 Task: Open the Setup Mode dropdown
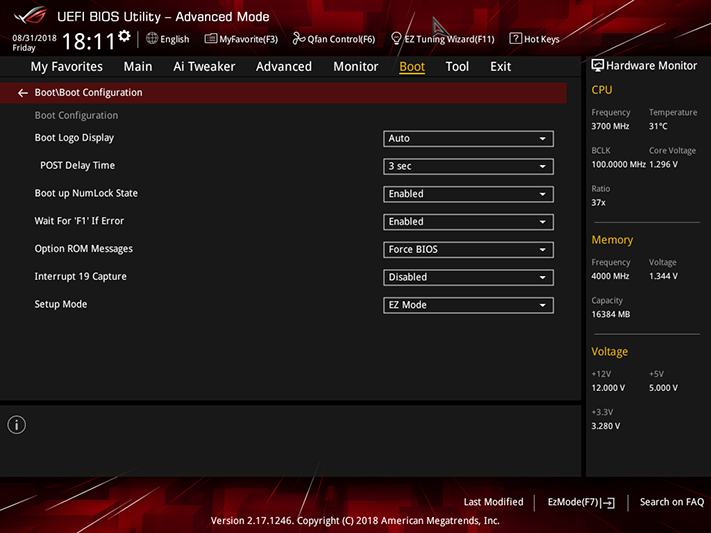point(468,305)
